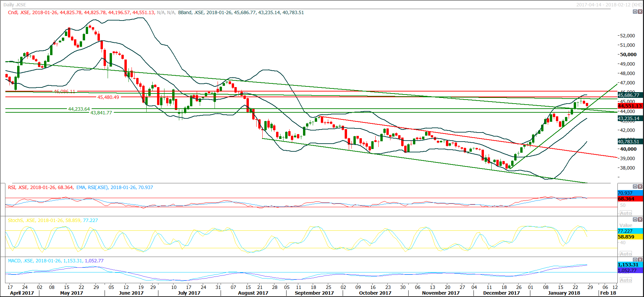The width and height of the screenshot is (644, 297).
Task: Click Auto scale button in MACD panel
Action: tap(626, 280)
